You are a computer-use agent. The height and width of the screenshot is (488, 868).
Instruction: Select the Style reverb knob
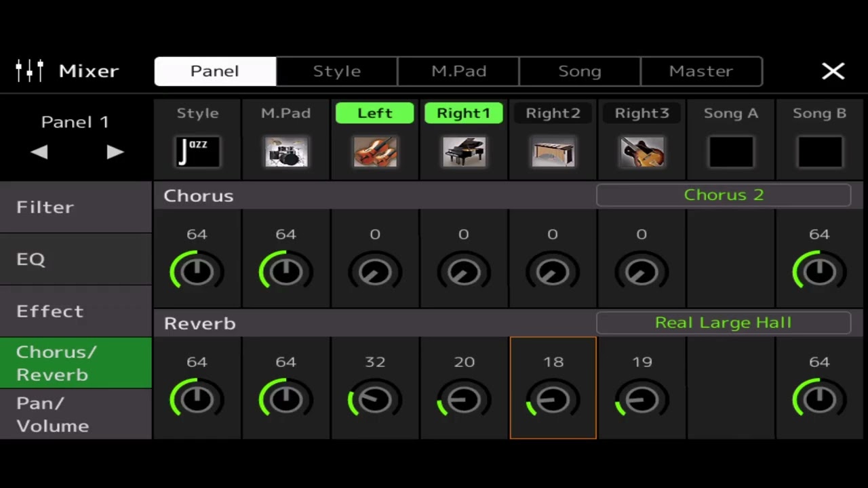197,399
